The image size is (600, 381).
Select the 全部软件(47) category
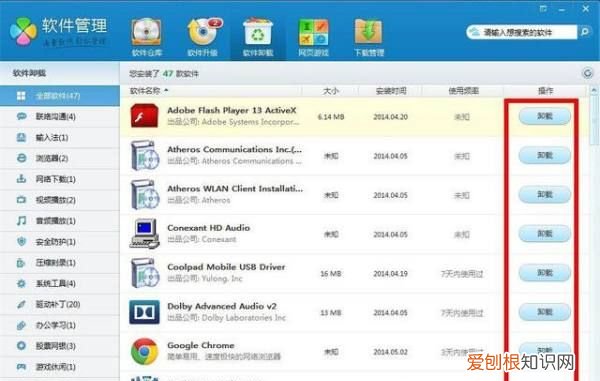click(60, 96)
